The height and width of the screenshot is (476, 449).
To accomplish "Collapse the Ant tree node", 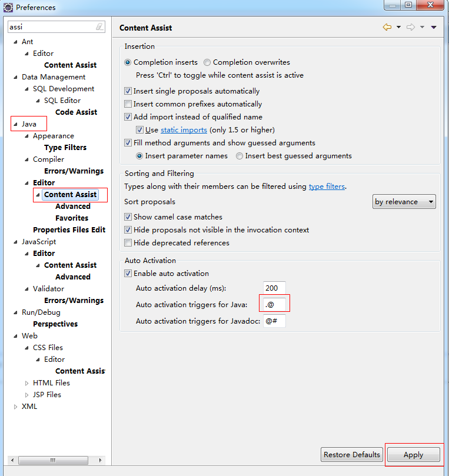I will 15,42.
